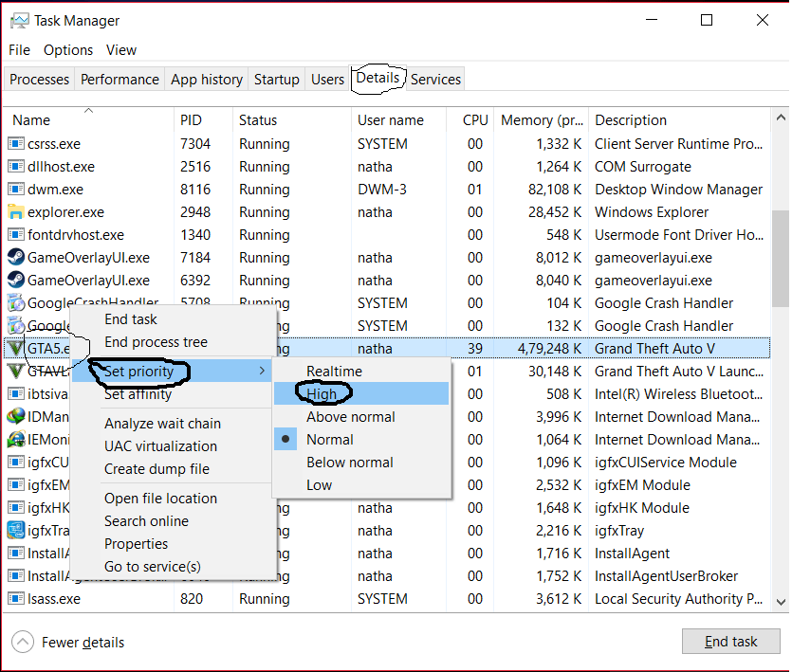Image resolution: width=792 pixels, height=672 pixels.
Task: Switch to the Performance tab
Action: pyautogui.click(x=120, y=80)
